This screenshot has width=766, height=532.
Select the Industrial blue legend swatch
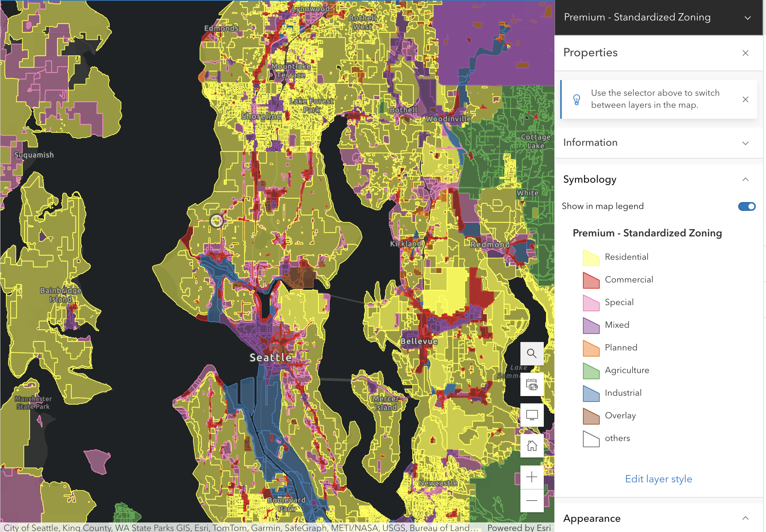tap(591, 394)
